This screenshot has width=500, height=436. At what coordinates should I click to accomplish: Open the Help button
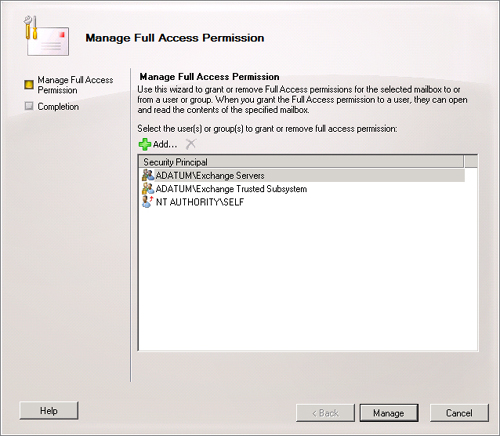pos(49,410)
